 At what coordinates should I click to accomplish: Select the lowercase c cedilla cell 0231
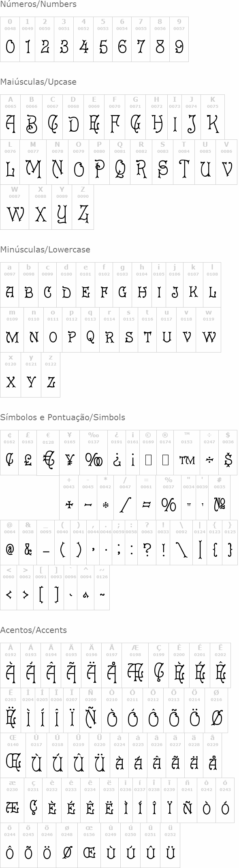(x=33, y=800)
